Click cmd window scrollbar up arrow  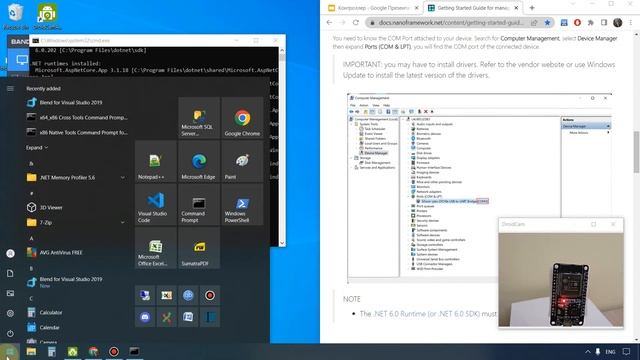point(282,50)
